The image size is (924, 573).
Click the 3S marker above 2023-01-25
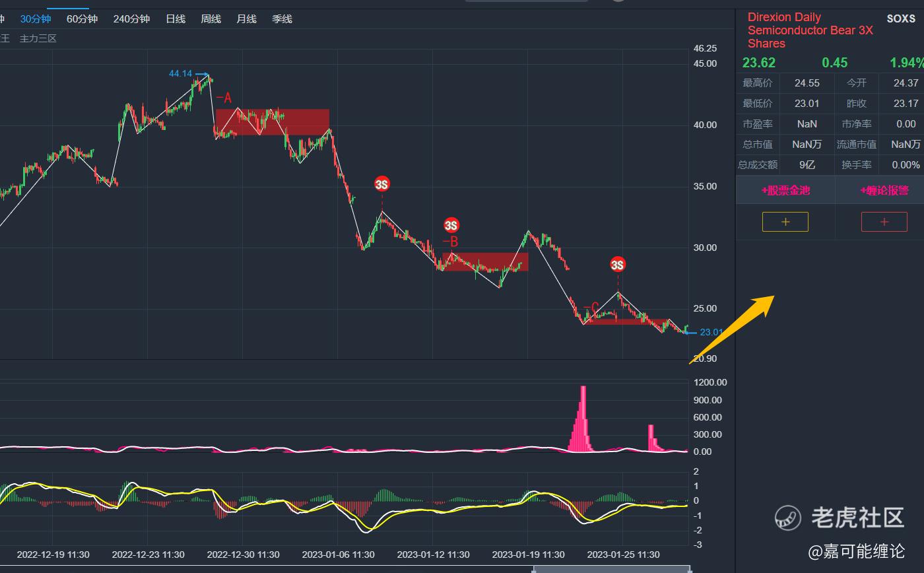pos(618,265)
